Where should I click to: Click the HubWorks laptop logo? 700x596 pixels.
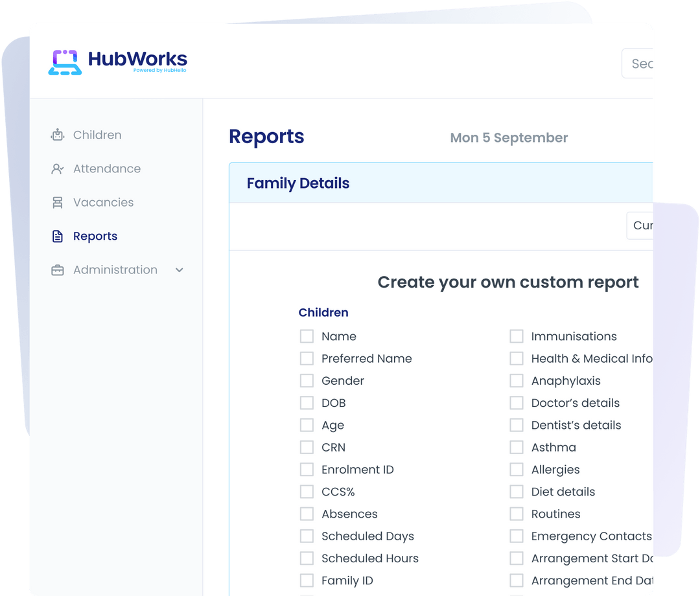tap(65, 62)
